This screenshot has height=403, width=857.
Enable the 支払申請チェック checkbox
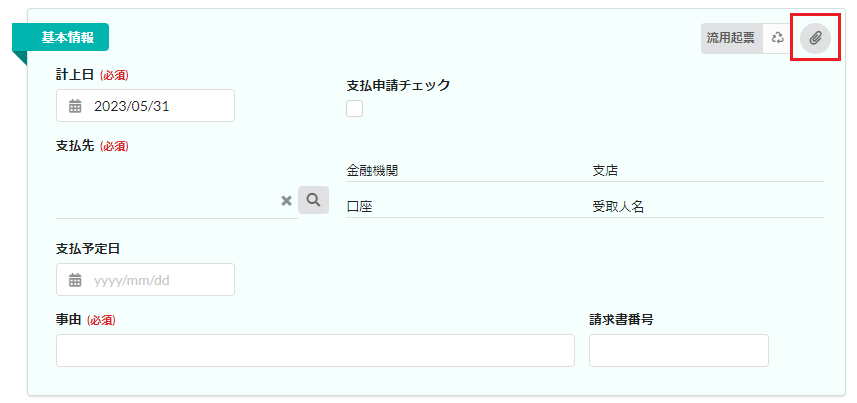coord(354,109)
